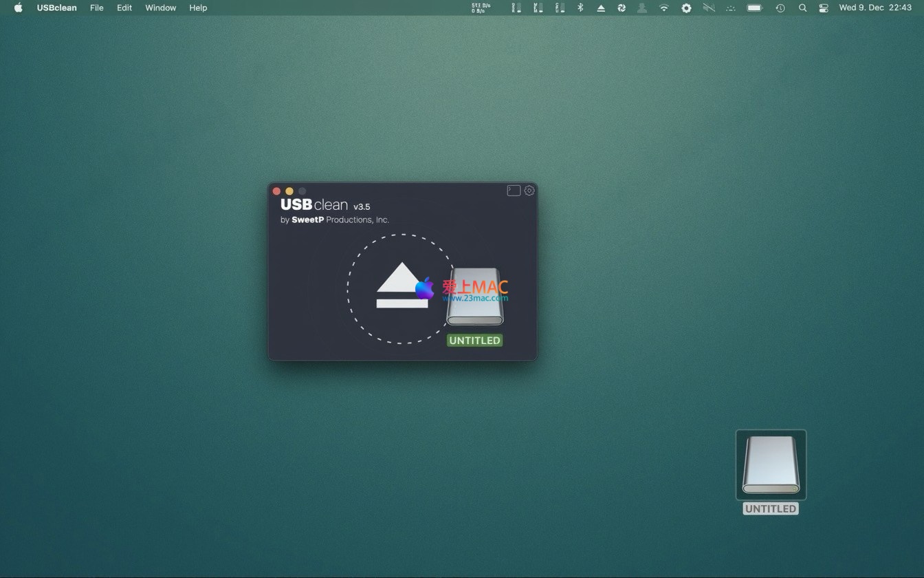Open the Apple menu
Screen dimensions: 924x578
click(19, 8)
